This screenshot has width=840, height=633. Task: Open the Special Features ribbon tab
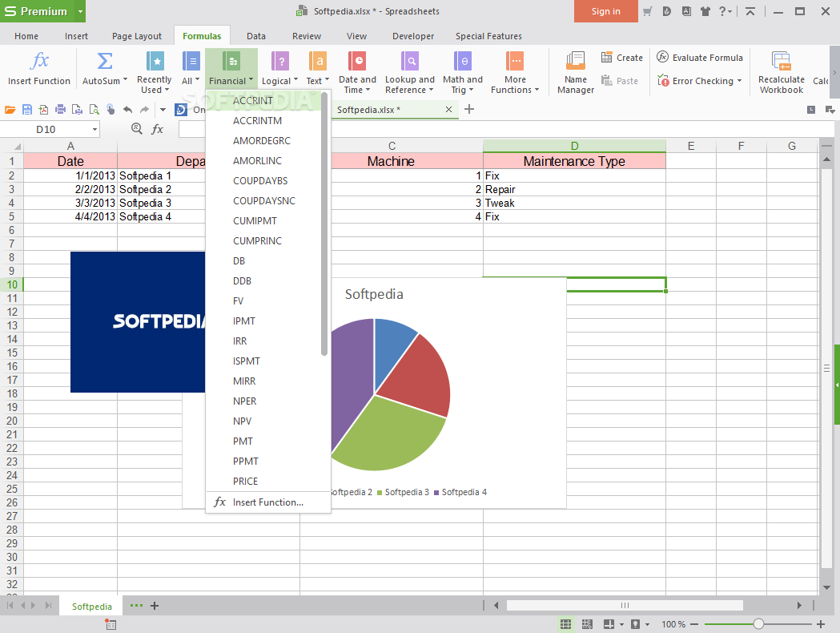tap(488, 36)
